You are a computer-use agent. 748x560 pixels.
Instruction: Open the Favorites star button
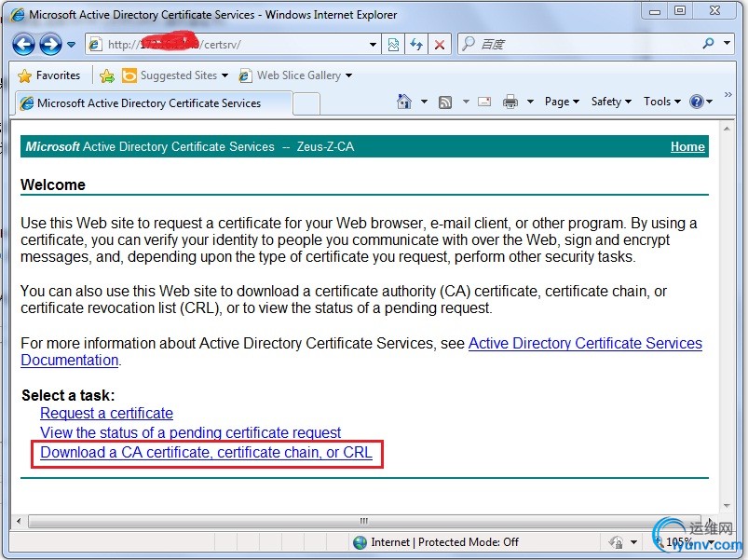48,75
